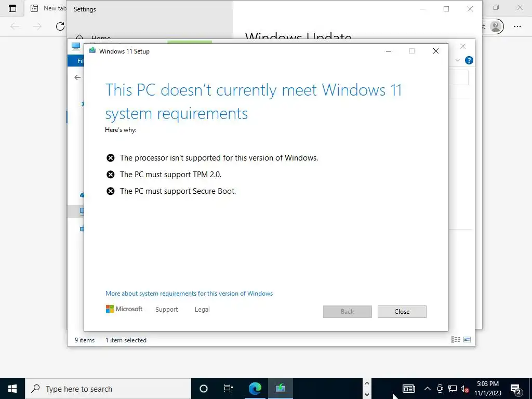The height and width of the screenshot is (399, 532).
Task: Click the network tray icon
Action: tap(453, 389)
